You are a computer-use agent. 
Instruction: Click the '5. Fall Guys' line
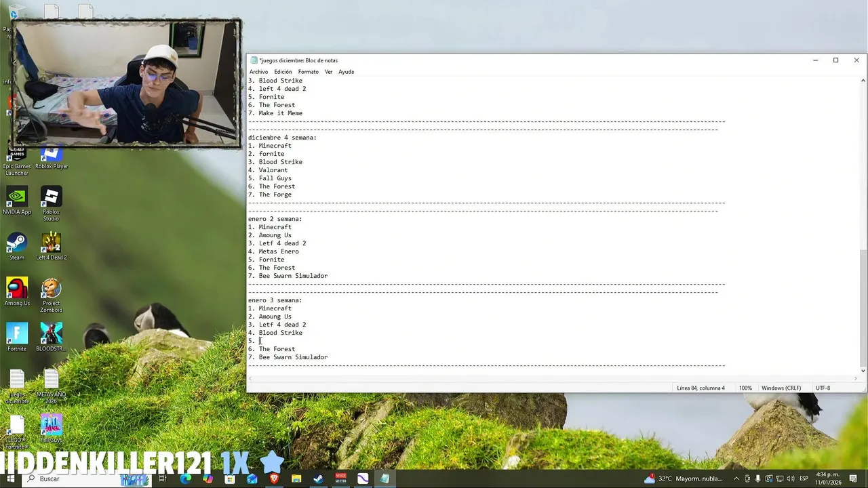click(270, 178)
